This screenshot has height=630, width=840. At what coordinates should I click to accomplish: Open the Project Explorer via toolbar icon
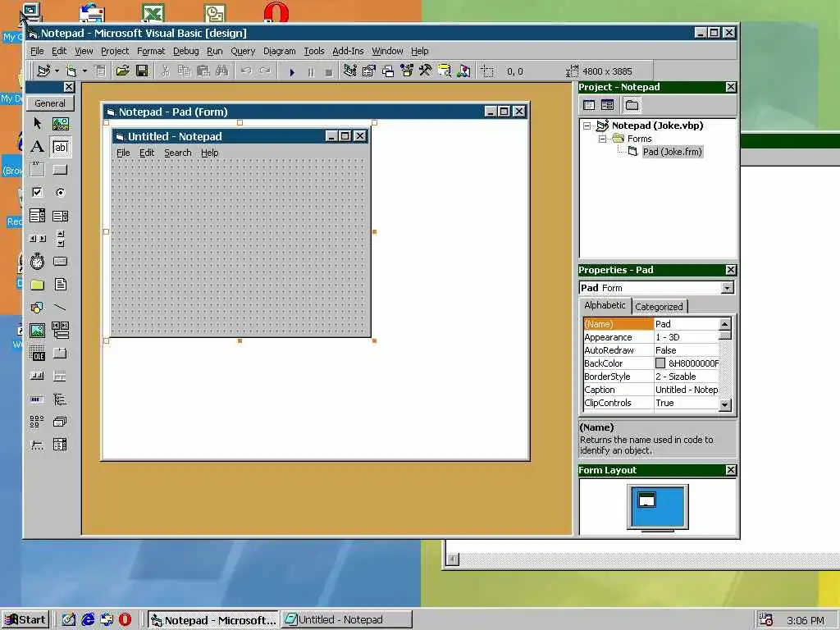(349, 71)
